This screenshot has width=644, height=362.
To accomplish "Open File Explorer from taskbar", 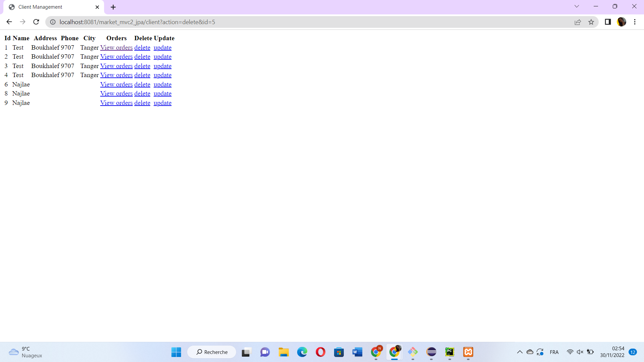I will point(283,352).
